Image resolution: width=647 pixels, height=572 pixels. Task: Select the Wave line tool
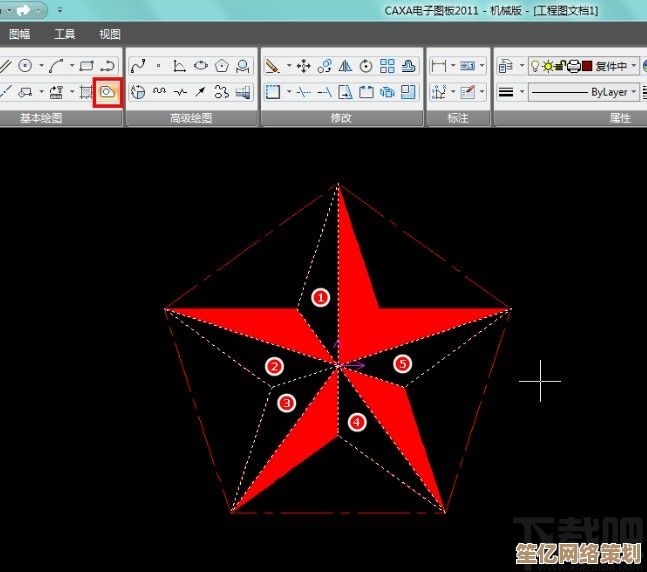pos(159,92)
